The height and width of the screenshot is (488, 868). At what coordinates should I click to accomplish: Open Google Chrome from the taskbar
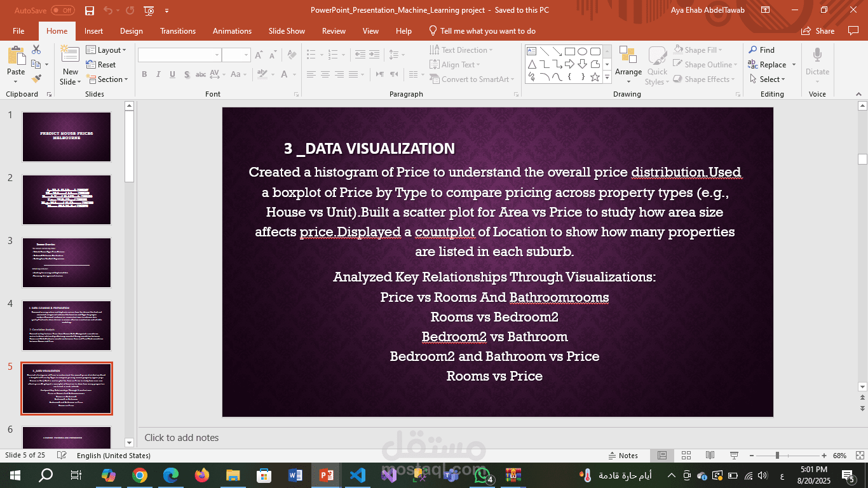pos(140,475)
